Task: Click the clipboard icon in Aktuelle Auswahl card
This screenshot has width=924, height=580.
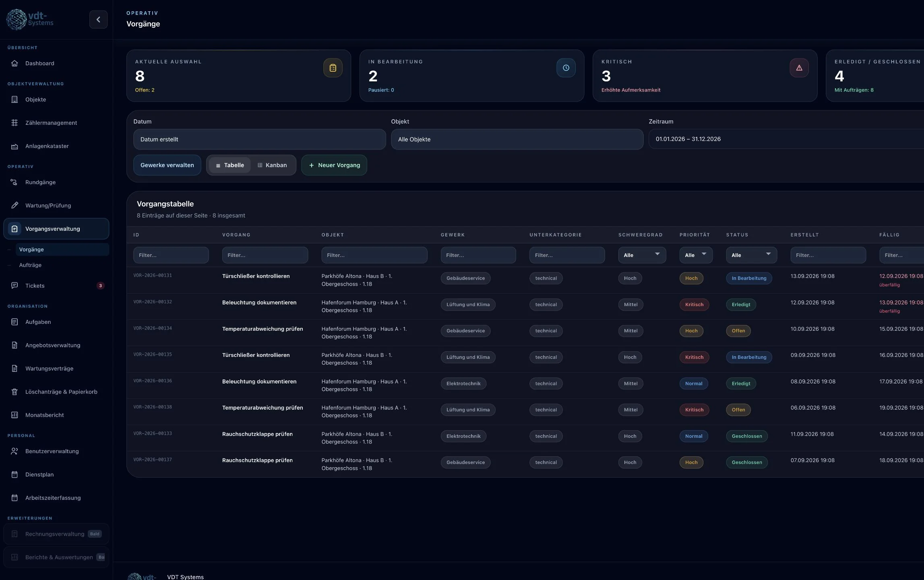Action: [x=333, y=68]
